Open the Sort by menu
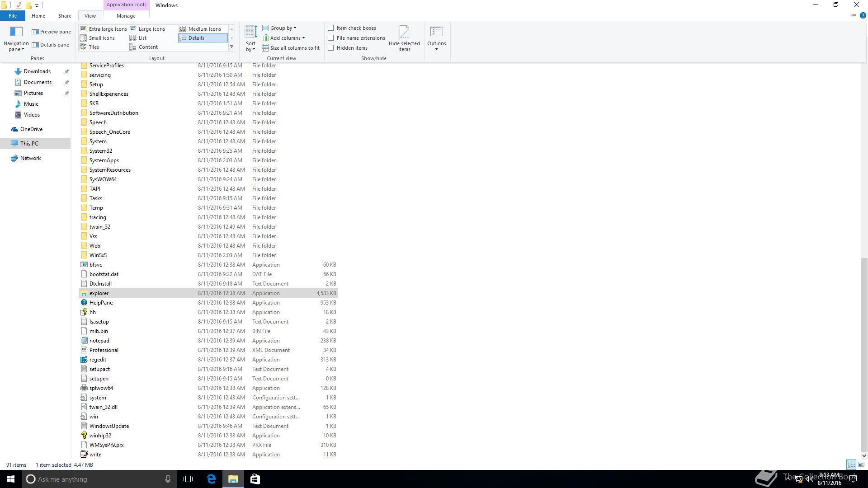This screenshot has height=488, width=868. (250, 38)
